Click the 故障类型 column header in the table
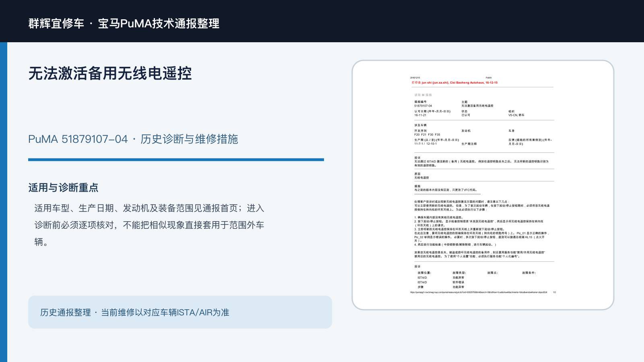 click(x=459, y=273)
